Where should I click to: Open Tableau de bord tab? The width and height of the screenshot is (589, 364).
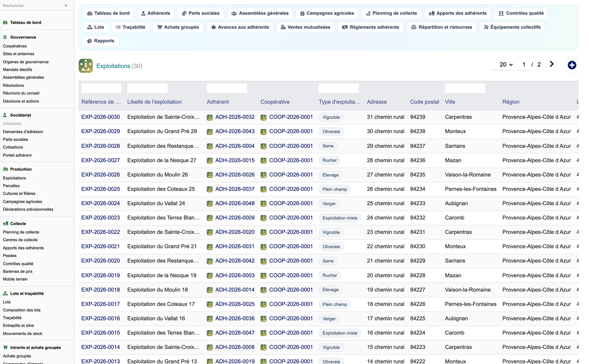108,13
